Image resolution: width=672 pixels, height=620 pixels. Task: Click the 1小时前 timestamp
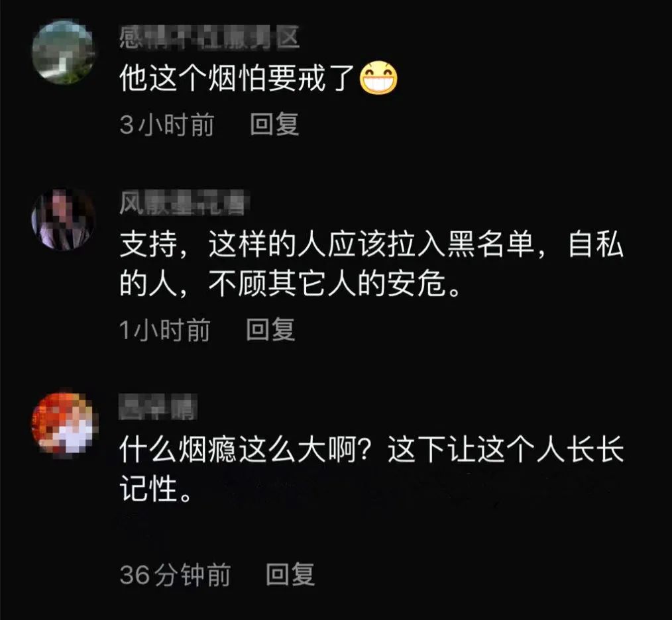click(164, 329)
